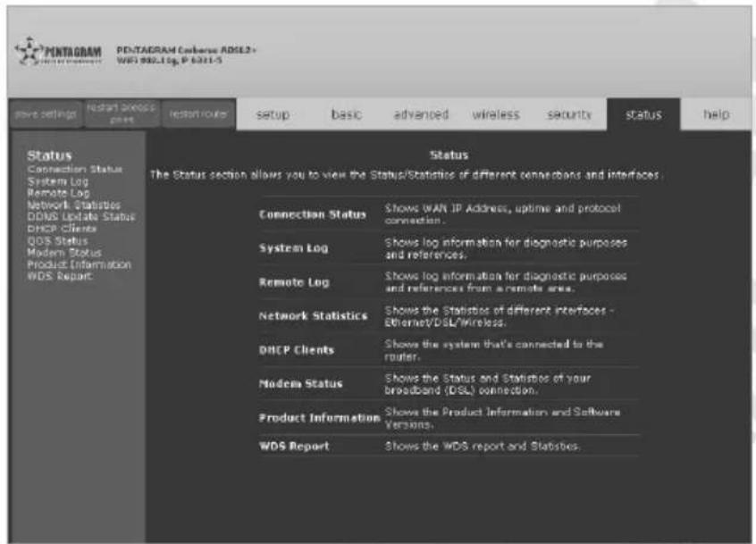Click the Pentagram logo in the header
This screenshot has height=544, width=756.
[x=58, y=52]
